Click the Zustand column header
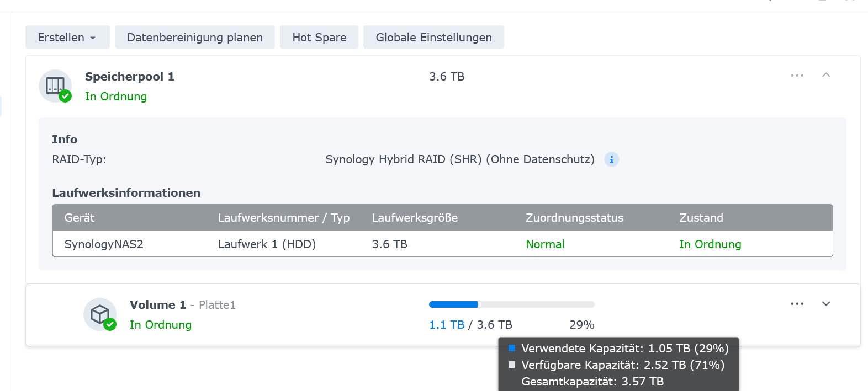The width and height of the screenshot is (868, 391). 701,217
